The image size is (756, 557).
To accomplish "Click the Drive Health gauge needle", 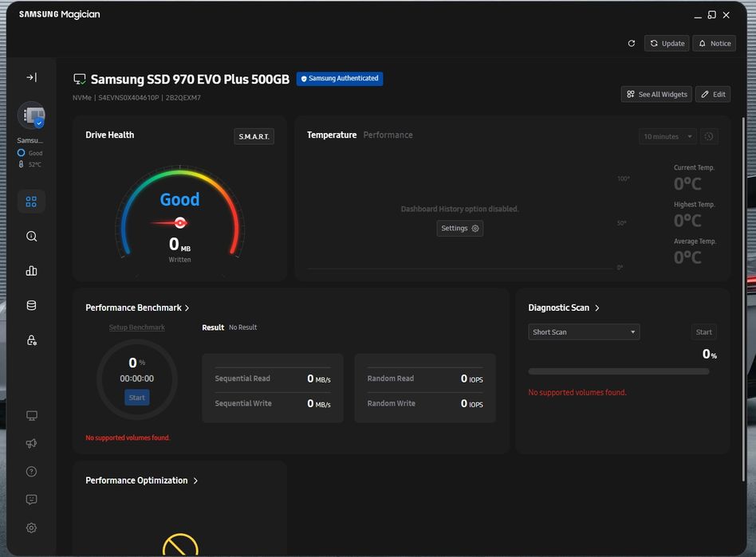I will click(x=170, y=222).
